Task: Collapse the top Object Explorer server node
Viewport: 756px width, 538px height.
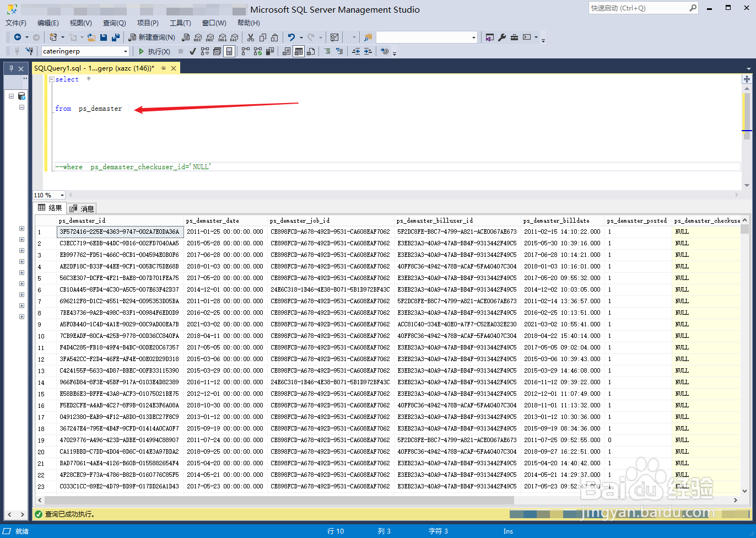Action: click(11, 96)
